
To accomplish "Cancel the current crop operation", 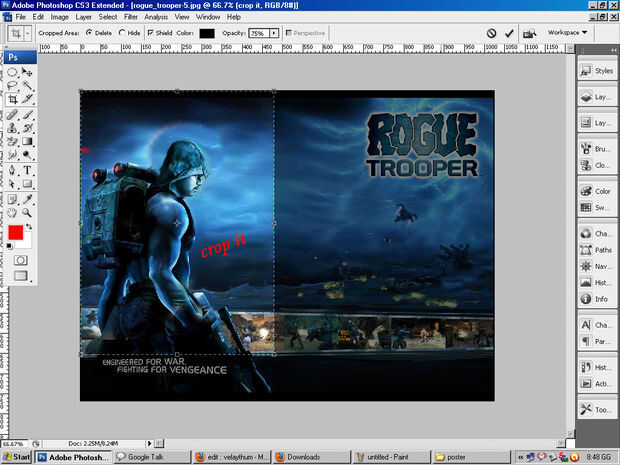I will point(491,33).
